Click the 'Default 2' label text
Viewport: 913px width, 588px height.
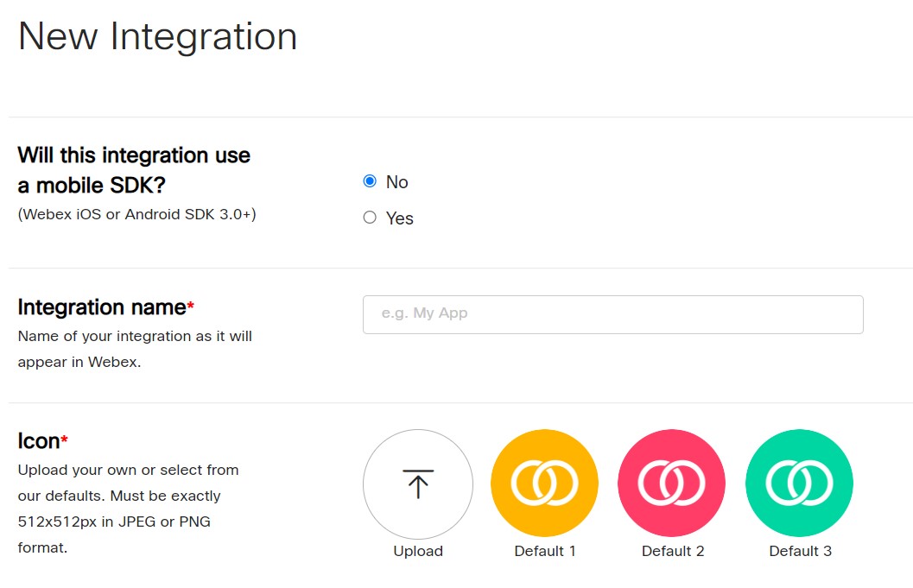pyautogui.click(x=673, y=551)
